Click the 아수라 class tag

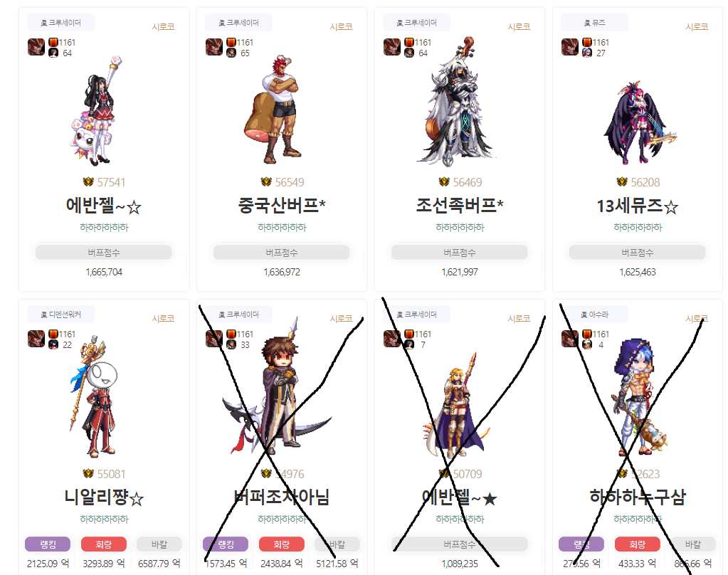[594, 315]
